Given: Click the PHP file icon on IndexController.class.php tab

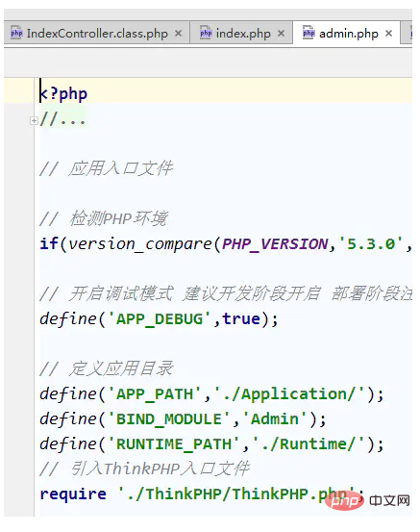Looking at the screenshot, I should click(x=16, y=33).
